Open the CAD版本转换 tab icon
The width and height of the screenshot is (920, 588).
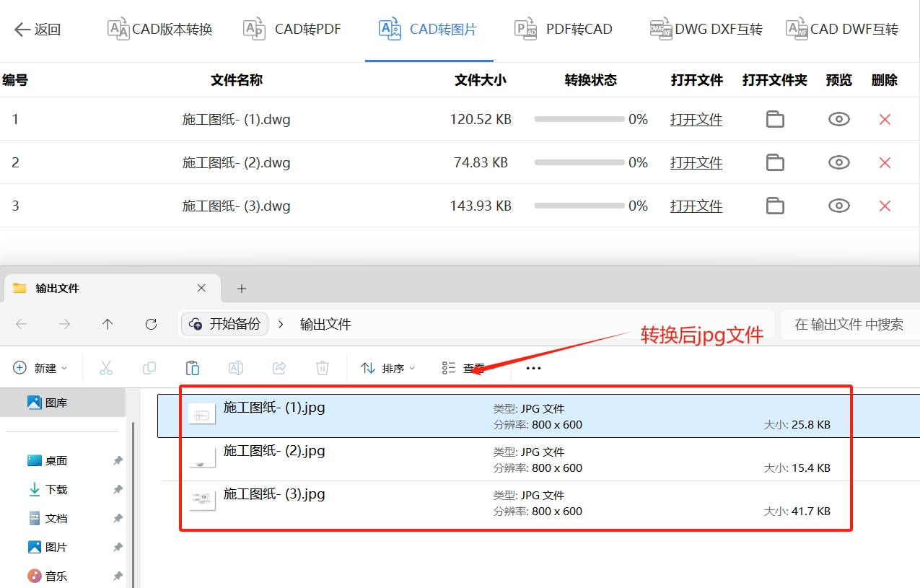(116, 27)
